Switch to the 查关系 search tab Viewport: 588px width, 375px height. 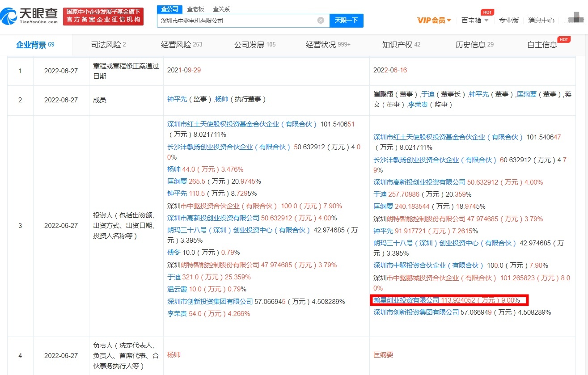(221, 9)
